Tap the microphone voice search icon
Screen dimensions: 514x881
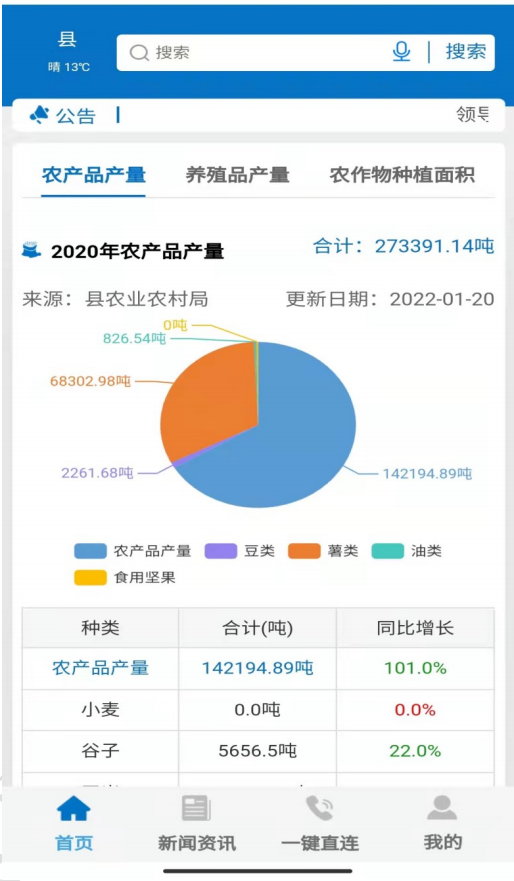(x=401, y=52)
